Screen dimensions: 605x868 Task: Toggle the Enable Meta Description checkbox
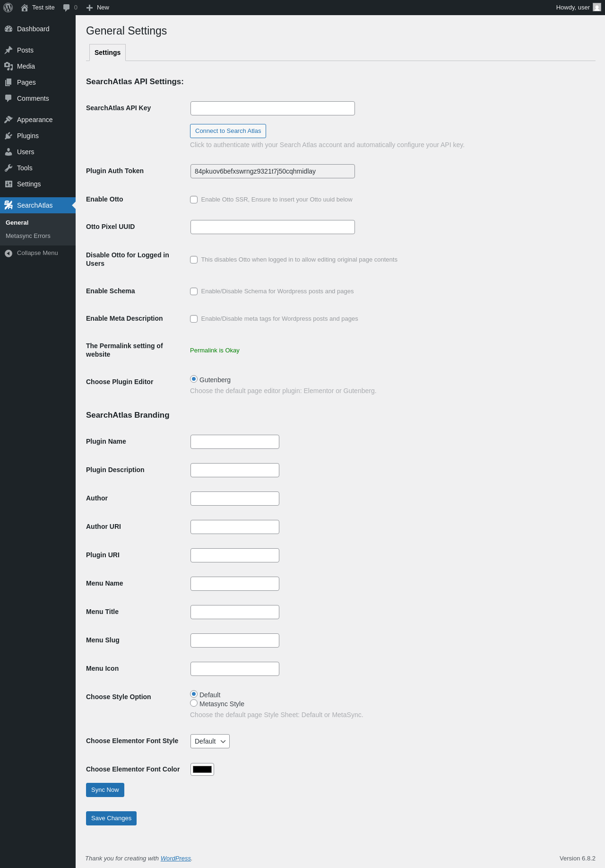[x=194, y=319]
